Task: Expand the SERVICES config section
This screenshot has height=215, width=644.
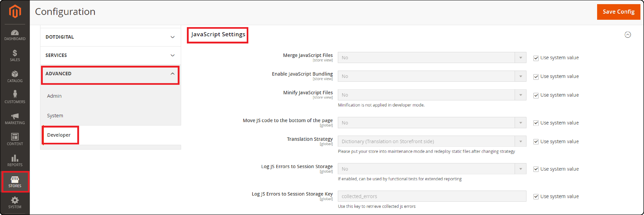Action: pos(111,55)
